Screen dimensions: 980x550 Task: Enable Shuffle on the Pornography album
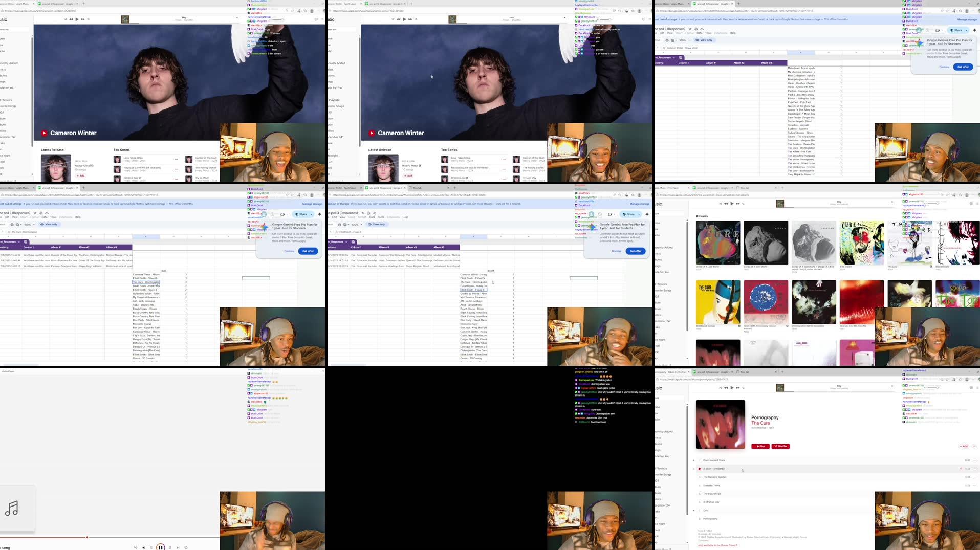(780, 446)
